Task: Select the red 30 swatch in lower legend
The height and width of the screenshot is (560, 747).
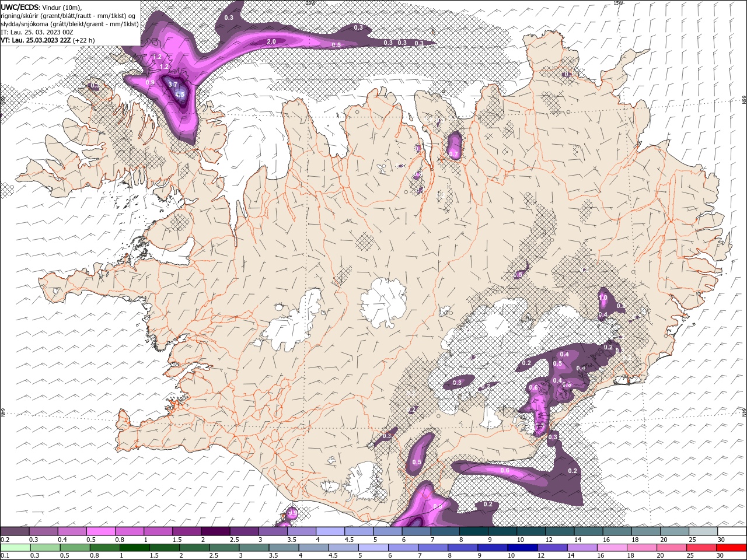Action: click(731, 548)
